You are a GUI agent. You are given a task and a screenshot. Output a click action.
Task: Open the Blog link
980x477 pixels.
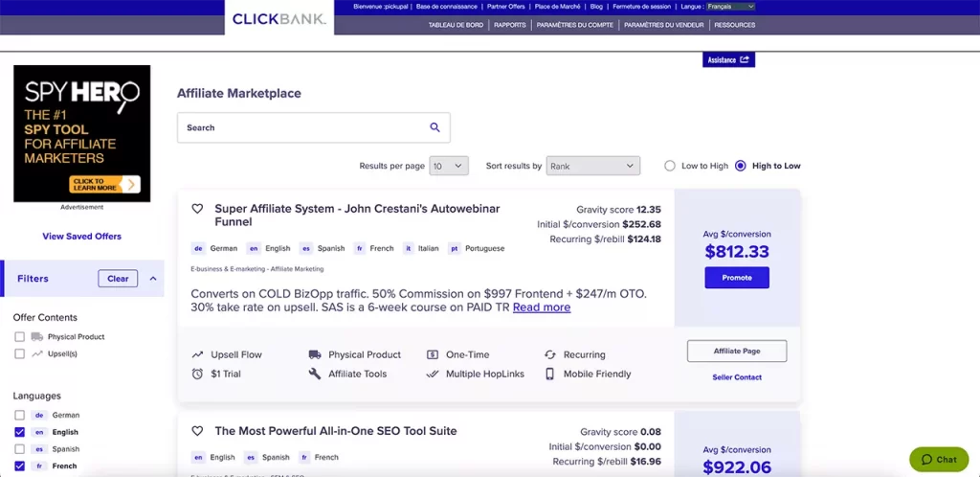point(596,7)
